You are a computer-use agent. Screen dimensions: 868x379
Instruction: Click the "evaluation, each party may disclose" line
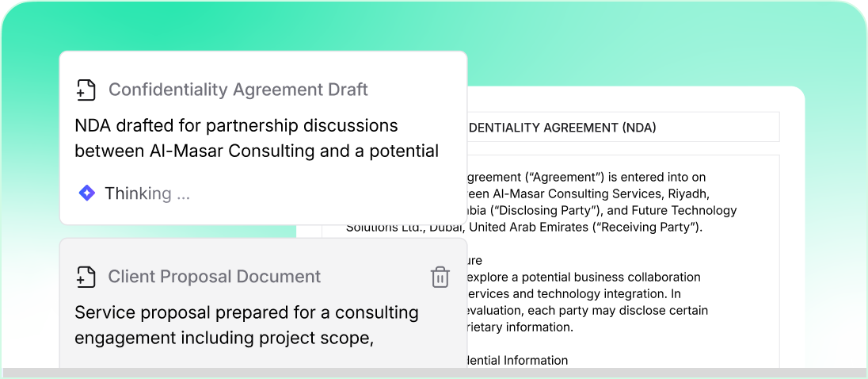pyautogui.click(x=587, y=310)
